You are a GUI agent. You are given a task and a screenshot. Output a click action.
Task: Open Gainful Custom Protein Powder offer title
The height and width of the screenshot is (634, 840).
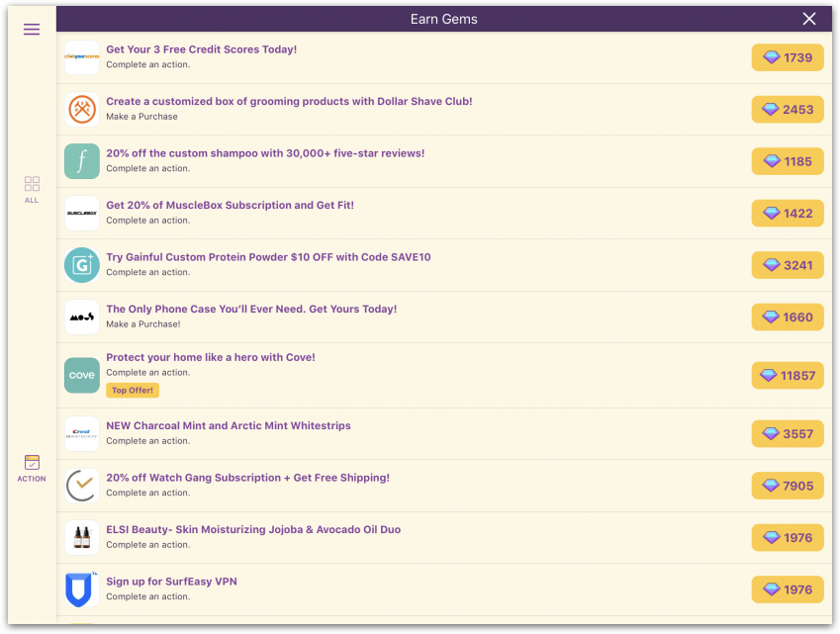tap(268, 257)
